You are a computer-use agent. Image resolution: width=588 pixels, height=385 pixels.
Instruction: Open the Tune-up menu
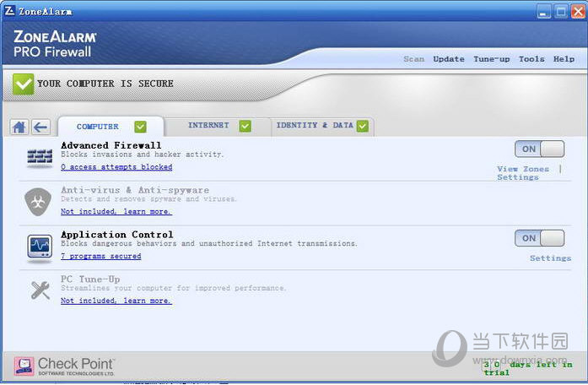[492, 59]
